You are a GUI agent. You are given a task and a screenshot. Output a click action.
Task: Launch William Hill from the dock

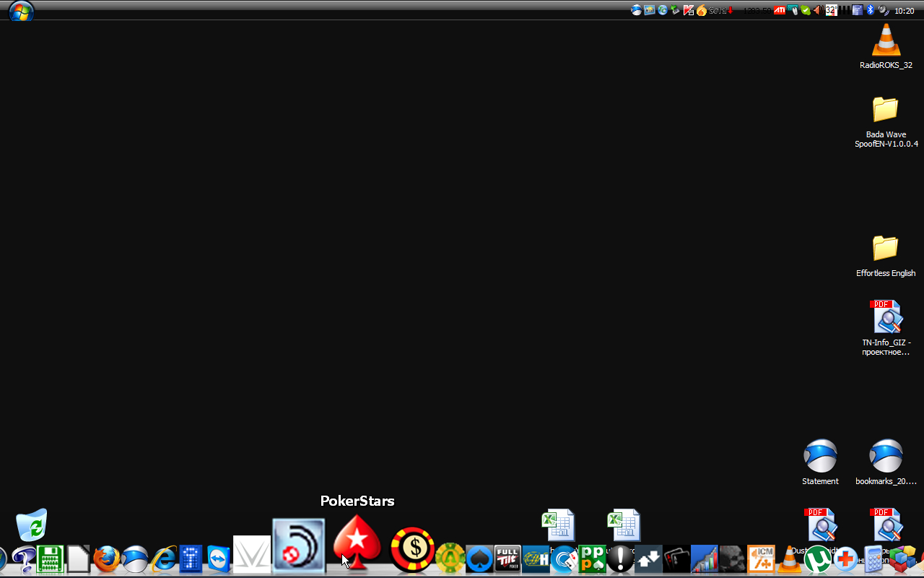(x=536, y=558)
